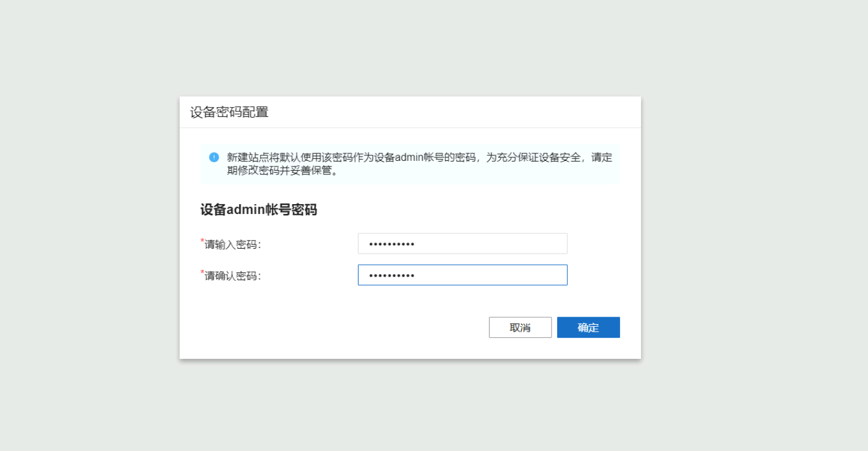The height and width of the screenshot is (451, 868).
Task: Click empty dialog footer left of 取消
Action: click(340, 327)
